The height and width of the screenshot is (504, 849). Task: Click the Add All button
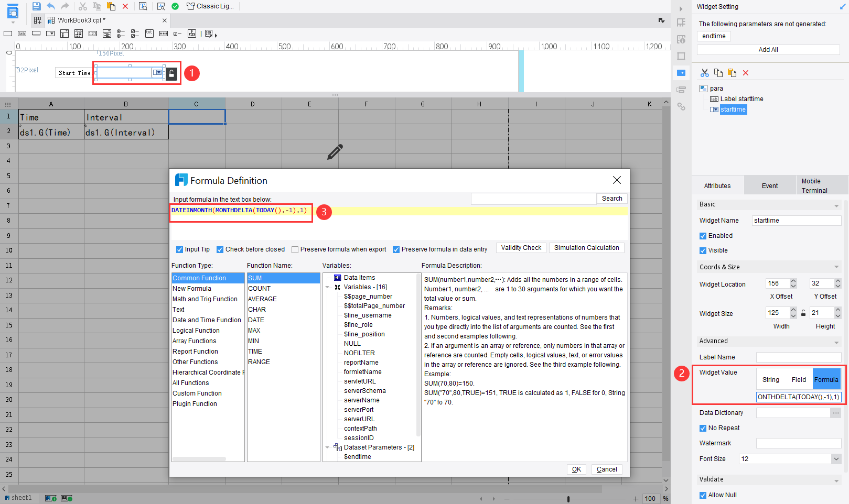768,49
